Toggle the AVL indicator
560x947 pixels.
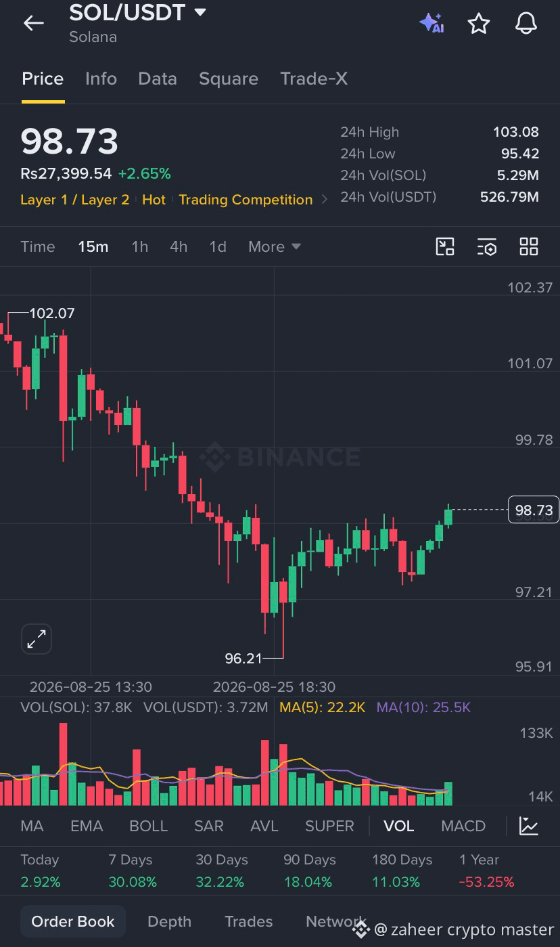coord(264,826)
